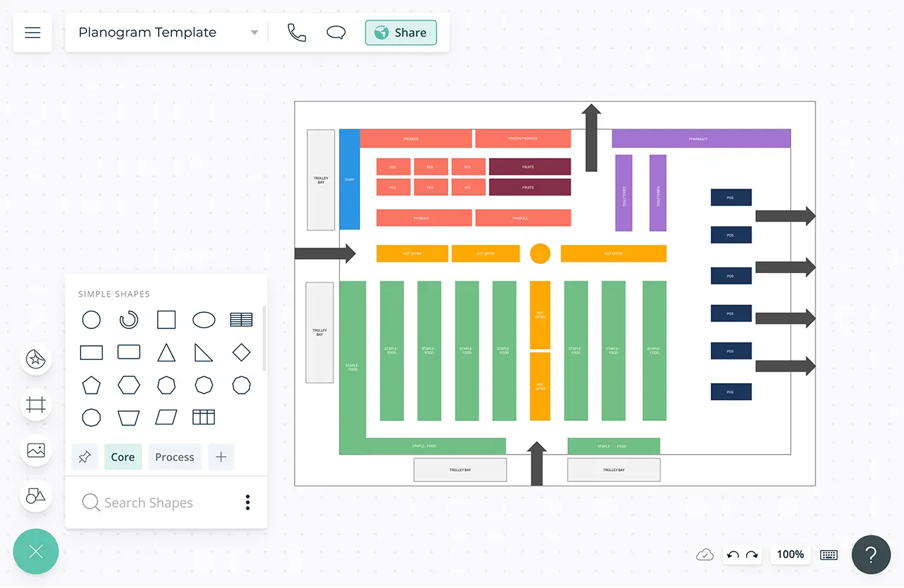Screen dimensions: 904x588
Task: Pick the sharp-cornered rectangle shape
Action: coord(91,352)
